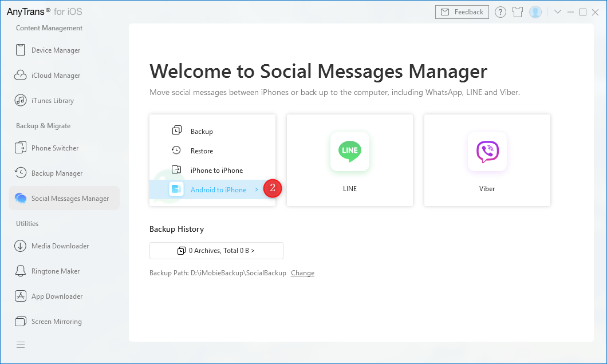The height and width of the screenshot is (364, 607).
Task: Click the LINE label under its icon
Action: (x=349, y=189)
